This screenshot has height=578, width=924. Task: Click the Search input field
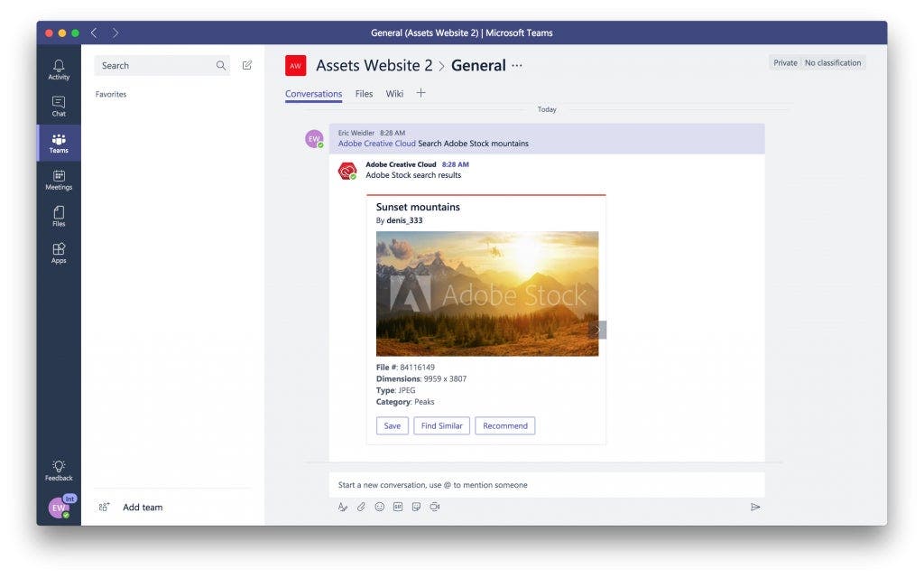(x=155, y=65)
